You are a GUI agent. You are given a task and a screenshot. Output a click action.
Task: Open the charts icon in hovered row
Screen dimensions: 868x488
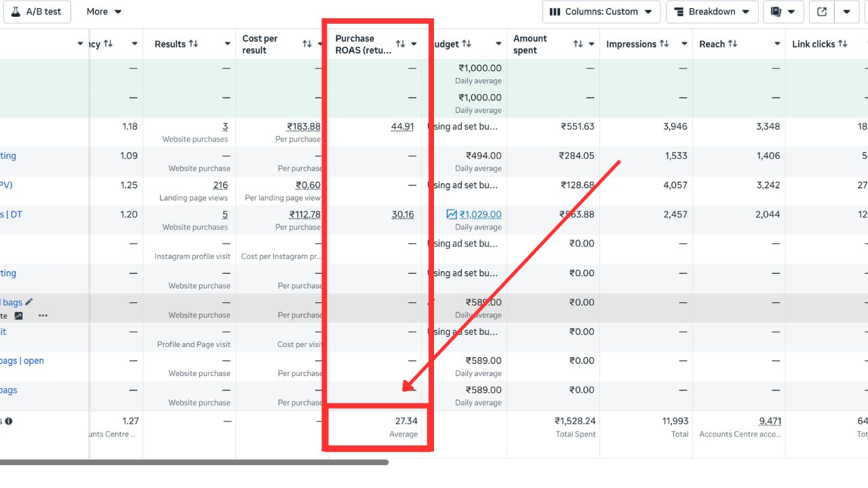[18, 316]
